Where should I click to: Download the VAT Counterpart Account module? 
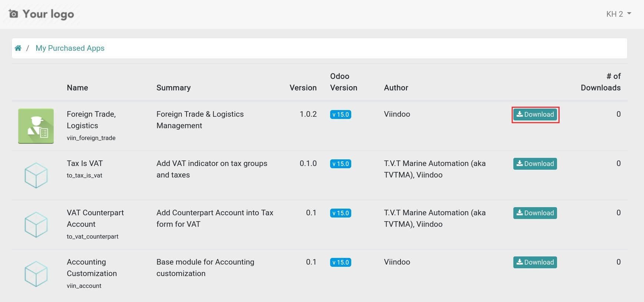[535, 213]
